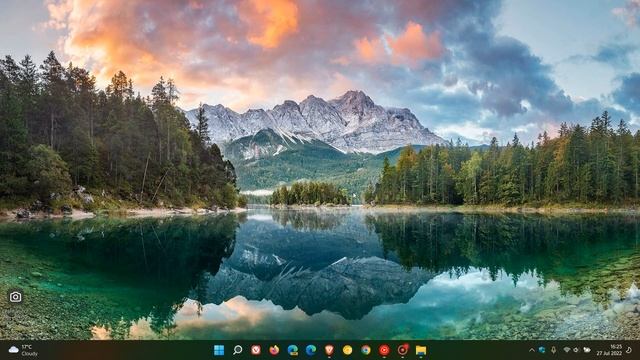
Task: Launch Google Chrome from taskbar
Action: [x=366, y=350]
